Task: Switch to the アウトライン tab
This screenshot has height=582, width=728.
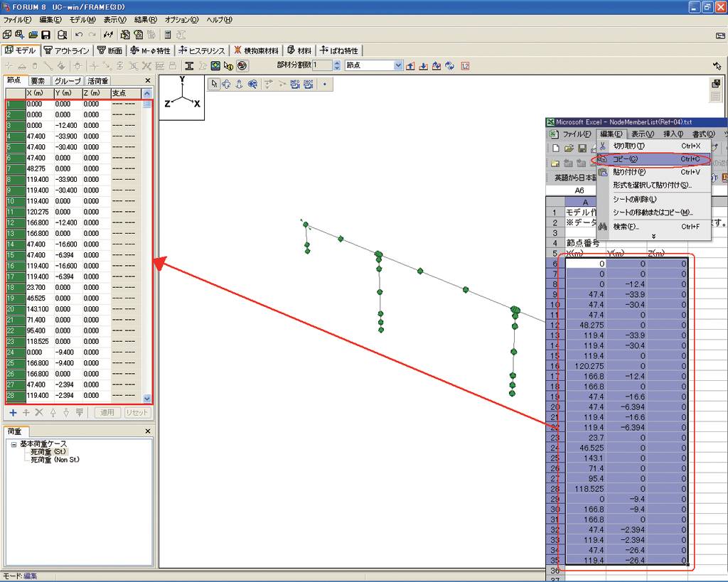Action: pyautogui.click(x=67, y=50)
